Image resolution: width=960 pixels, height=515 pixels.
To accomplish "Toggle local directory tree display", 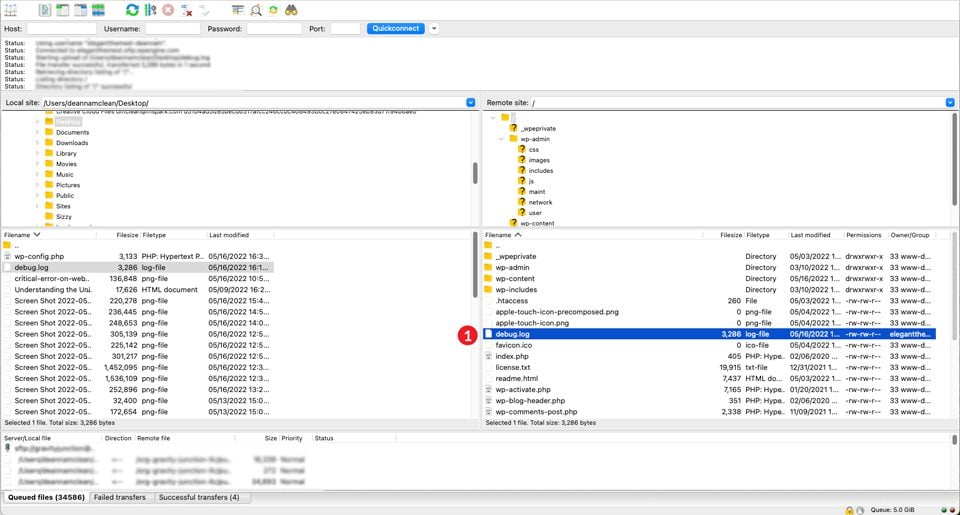I will click(x=63, y=10).
